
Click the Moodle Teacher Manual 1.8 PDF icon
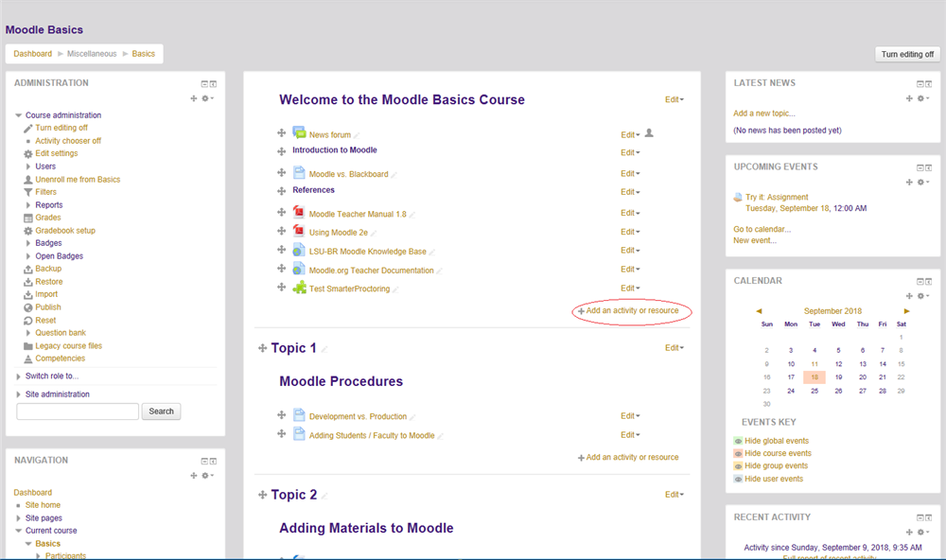tap(299, 213)
